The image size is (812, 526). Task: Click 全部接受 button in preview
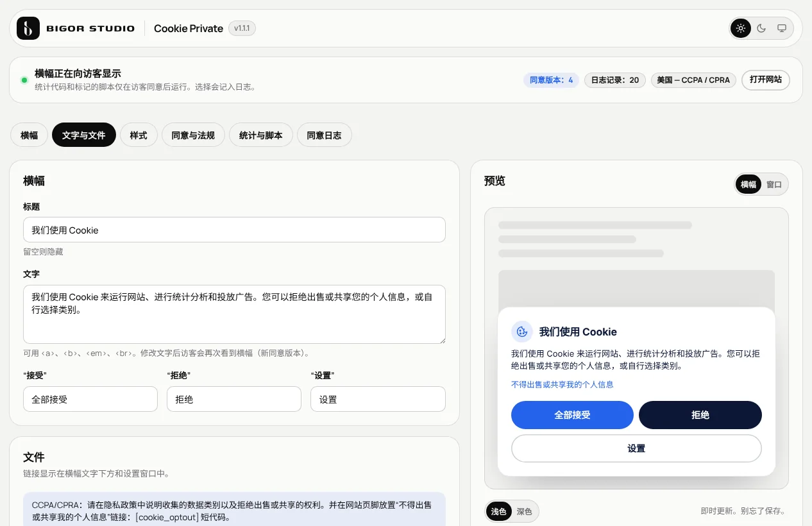[572, 415]
